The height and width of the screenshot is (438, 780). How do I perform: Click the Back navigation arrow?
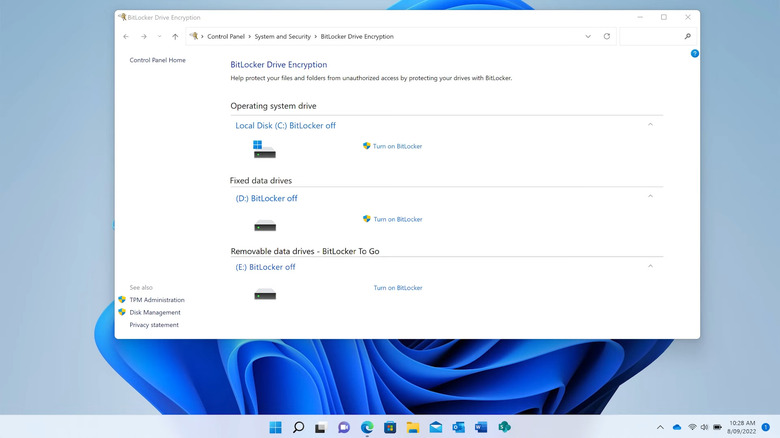click(126, 36)
